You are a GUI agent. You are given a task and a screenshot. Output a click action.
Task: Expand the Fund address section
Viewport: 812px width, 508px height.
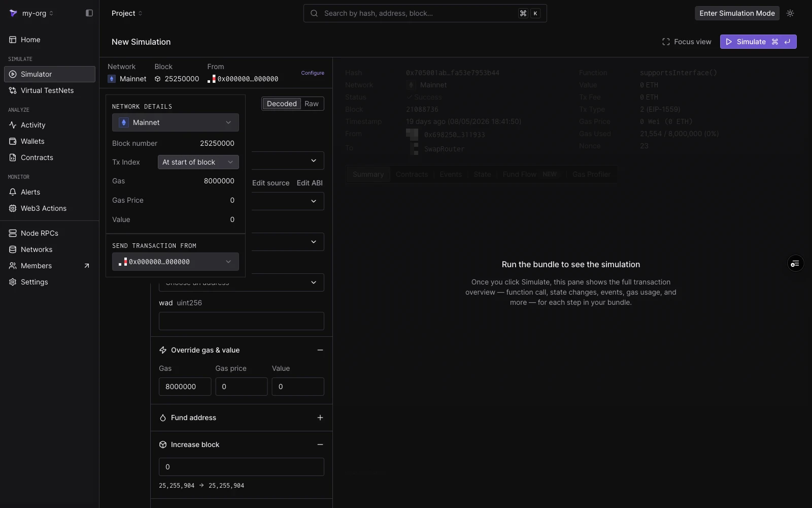[x=320, y=418]
